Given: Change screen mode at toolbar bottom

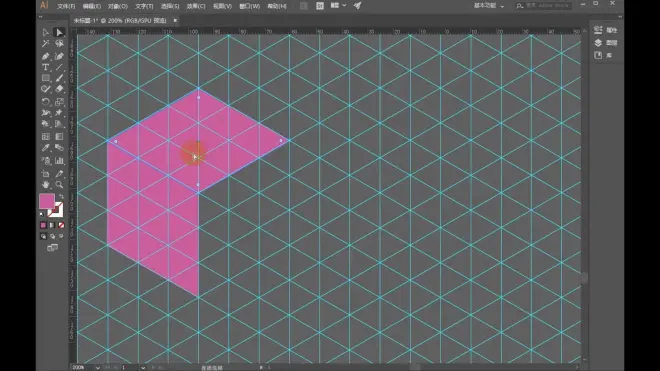Looking at the screenshot, I should click(52, 248).
